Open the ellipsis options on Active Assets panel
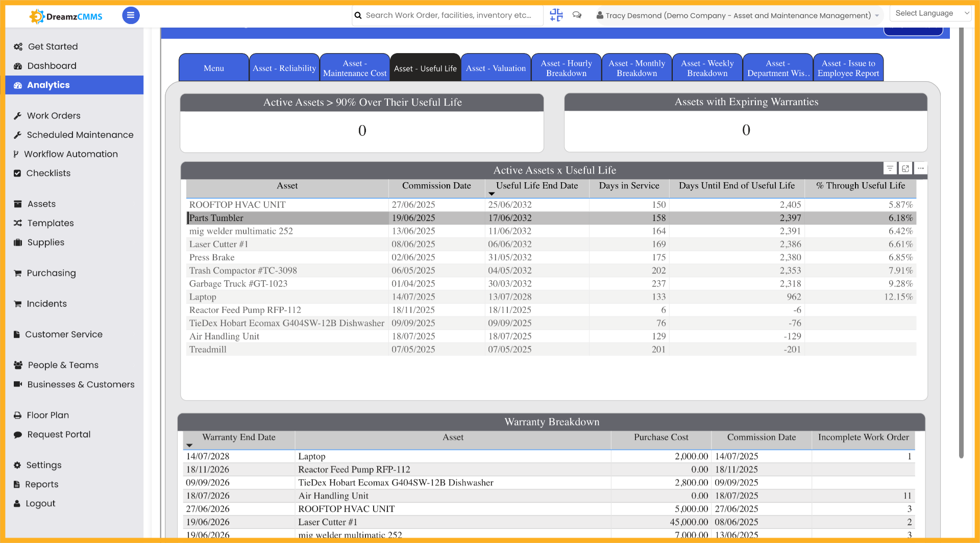The width and height of the screenshot is (980, 543). pos(920,168)
